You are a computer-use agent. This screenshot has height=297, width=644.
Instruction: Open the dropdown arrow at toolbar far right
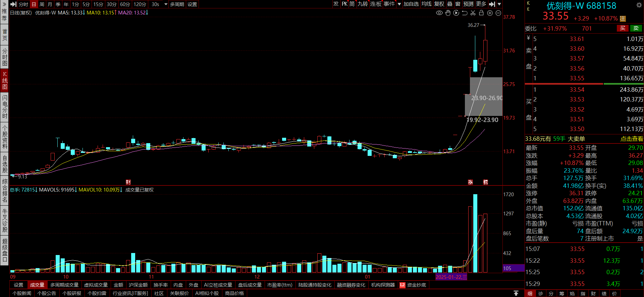click(x=499, y=4)
